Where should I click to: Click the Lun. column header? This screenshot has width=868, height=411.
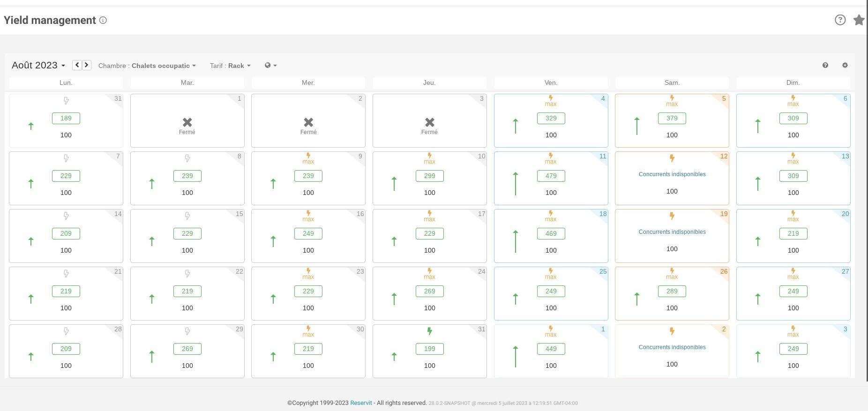pos(66,82)
